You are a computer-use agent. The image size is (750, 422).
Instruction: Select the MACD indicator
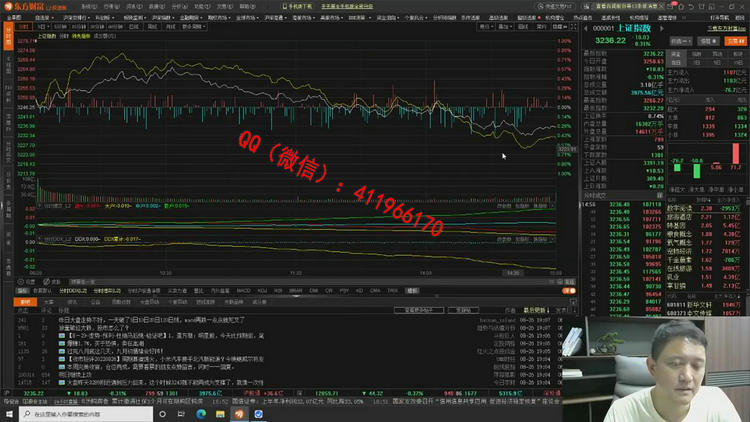click(x=243, y=291)
